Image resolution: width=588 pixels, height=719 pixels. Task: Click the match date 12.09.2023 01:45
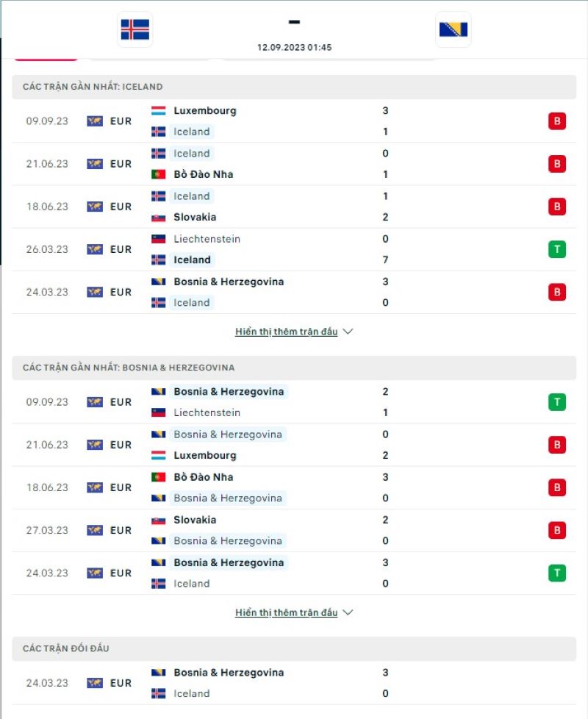294,46
